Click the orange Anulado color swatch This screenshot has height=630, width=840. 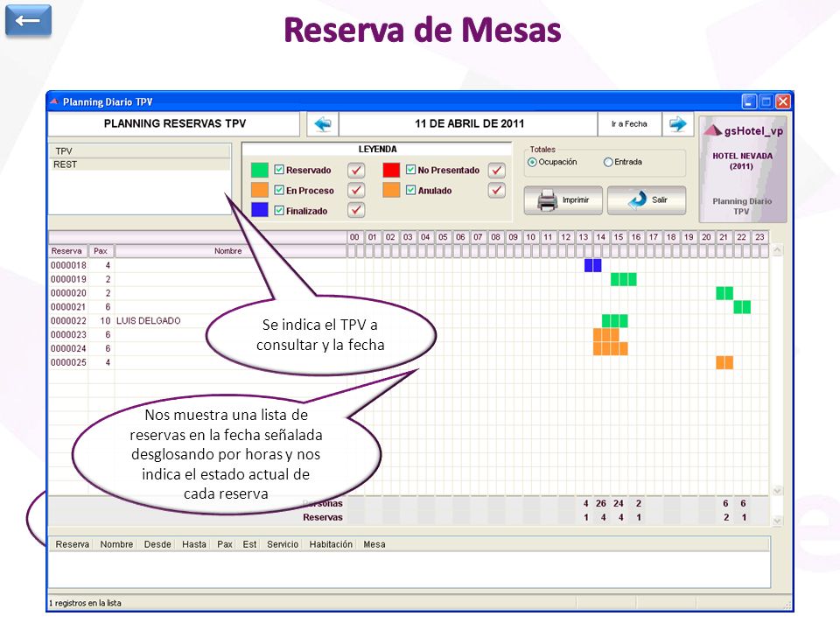[x=391, y=190]
